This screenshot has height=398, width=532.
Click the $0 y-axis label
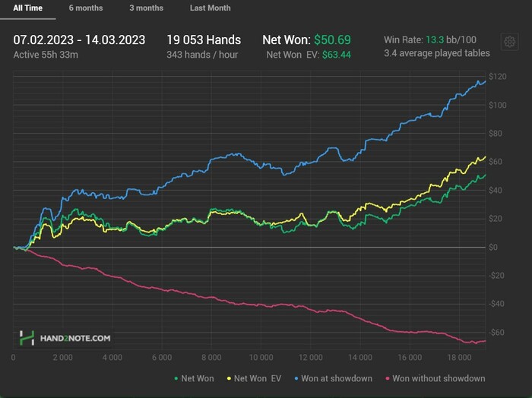coord(493,247)
